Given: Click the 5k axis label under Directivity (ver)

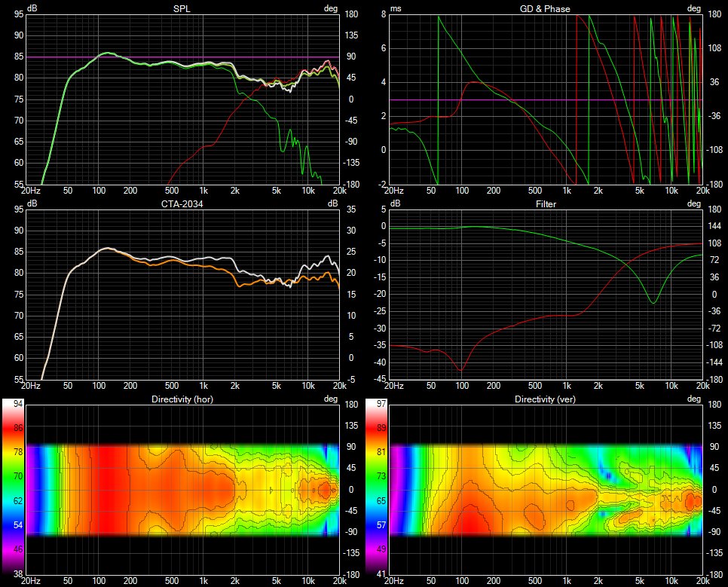Looking at the screenshot, I should [639, 580].
